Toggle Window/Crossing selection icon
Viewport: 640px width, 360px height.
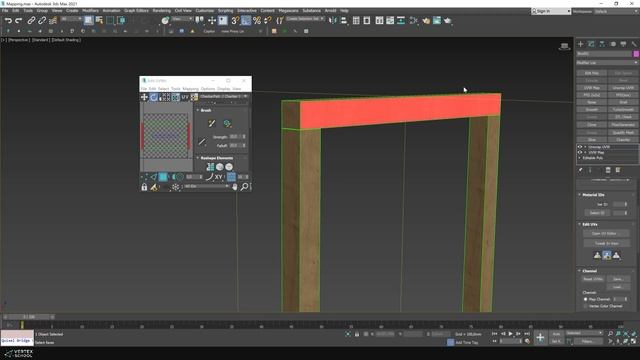pyautogui.click(x=121, y=20)
